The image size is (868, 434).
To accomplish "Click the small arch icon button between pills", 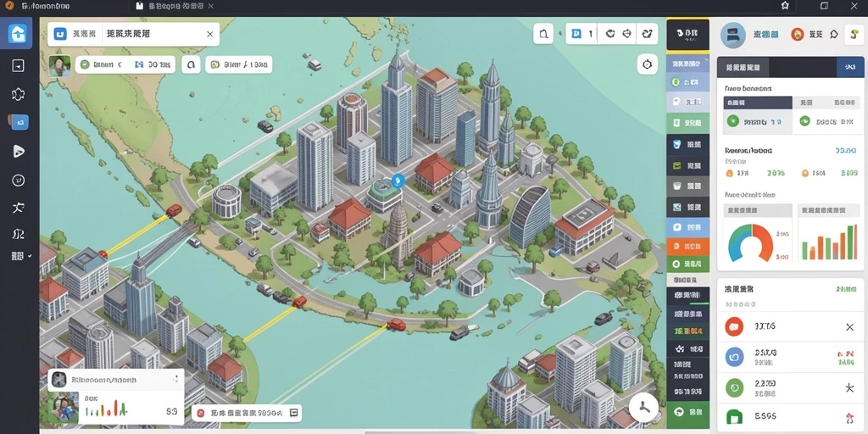I will click(191, 64).
